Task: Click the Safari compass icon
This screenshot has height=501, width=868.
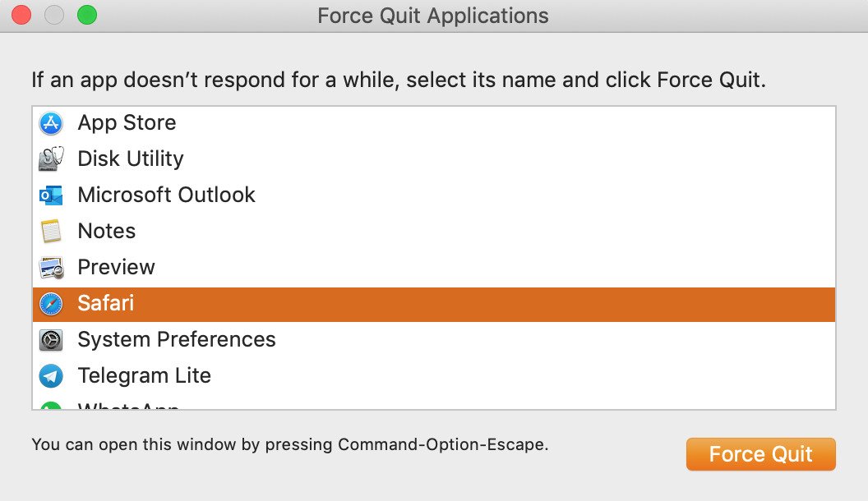Action: pos(51,304)
